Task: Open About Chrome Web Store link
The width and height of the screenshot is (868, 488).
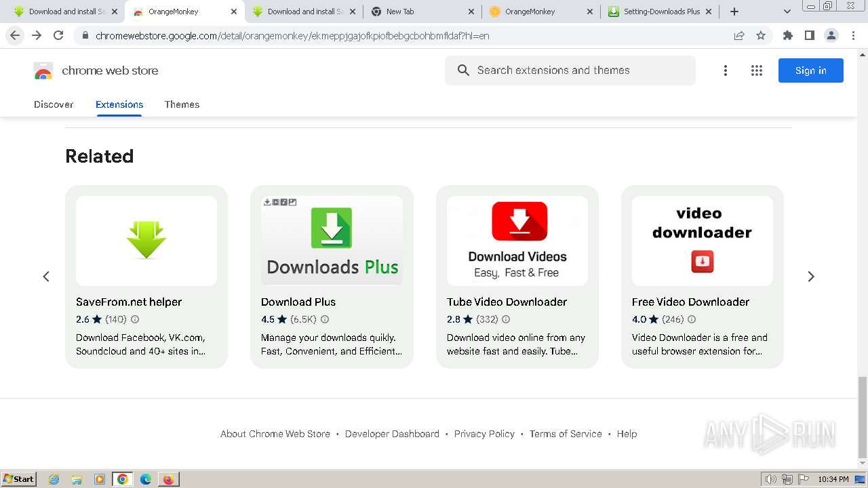Action: coord(275,434)
